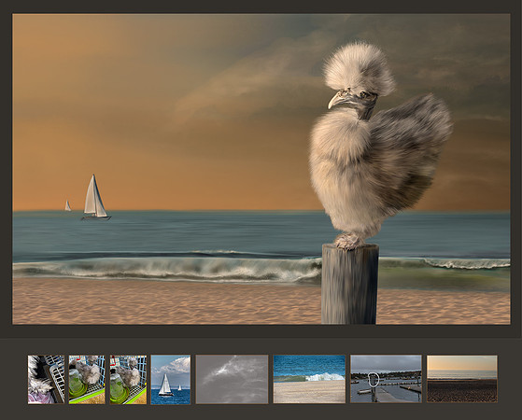Open the large composite chicken-on-post image
Viewport: 522px width, 420px height.
click(261, 169)
